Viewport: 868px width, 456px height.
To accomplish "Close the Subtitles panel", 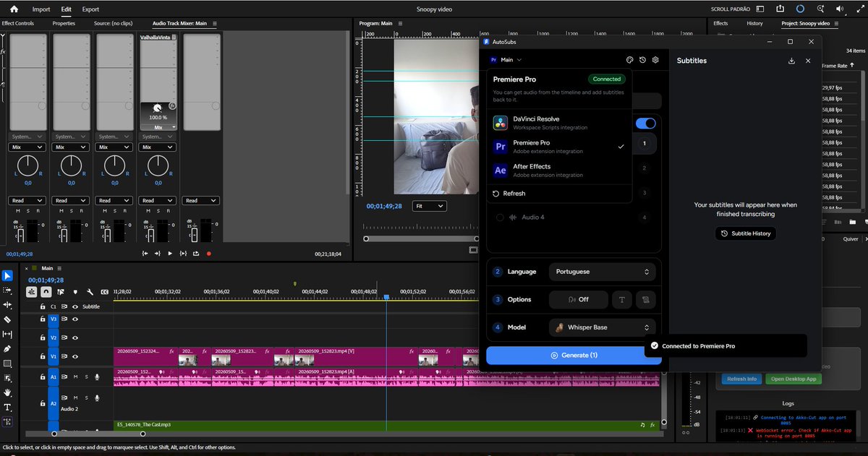I will (808, 61).
